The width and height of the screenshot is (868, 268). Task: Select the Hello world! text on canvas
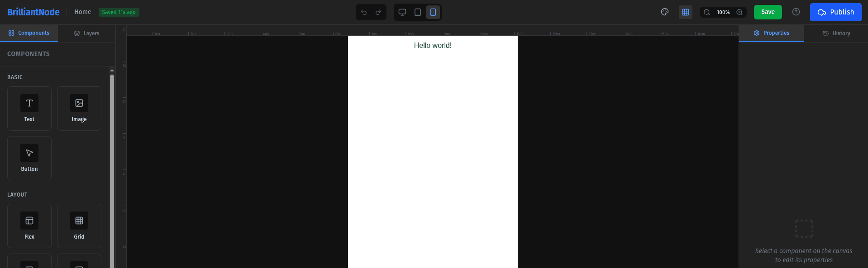tap(433, 46)
